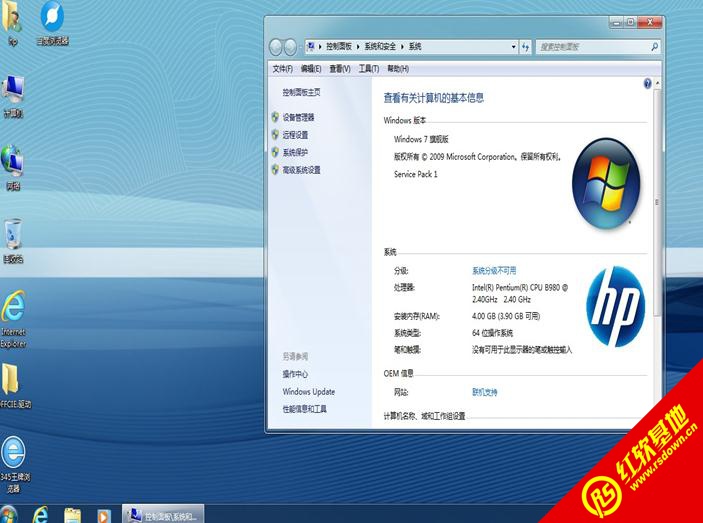The image size is (703, 523).
Task: Select 控制面板 in the breadcrumb
Action: (339, 47)
